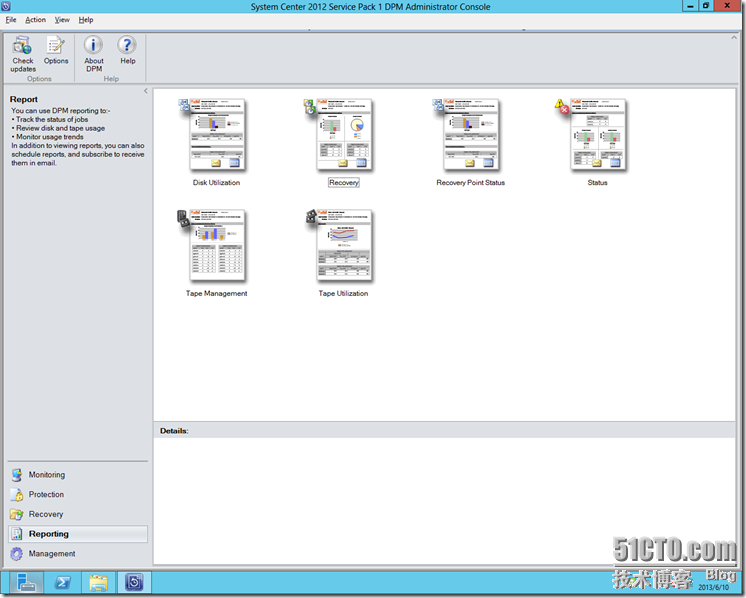Open the Action menu
This screenshot has width=746, height=598.
tap(36, 20)
